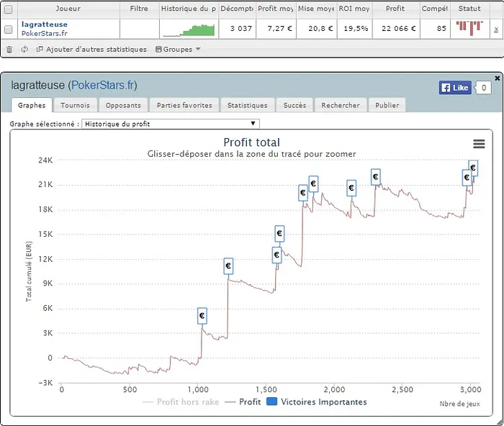Open the chart hamburger export menu
The height and width of the screenshot is (426, 504).
479,144
